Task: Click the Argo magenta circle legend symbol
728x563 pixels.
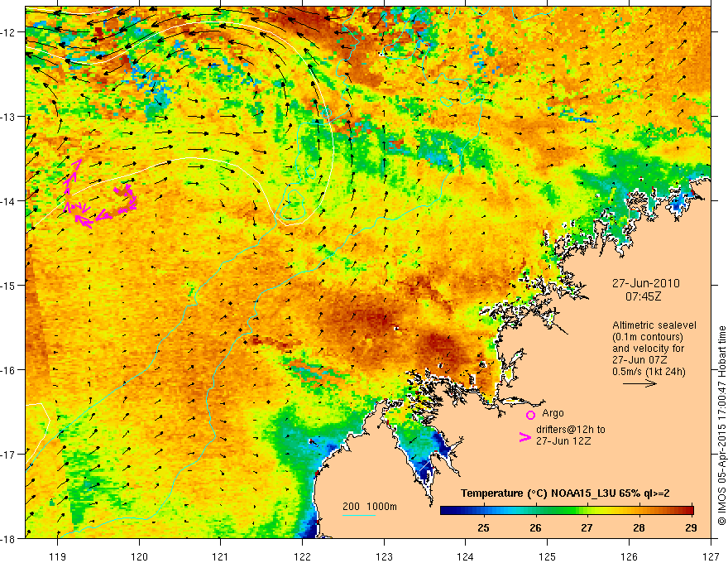Action: [530, 415]
